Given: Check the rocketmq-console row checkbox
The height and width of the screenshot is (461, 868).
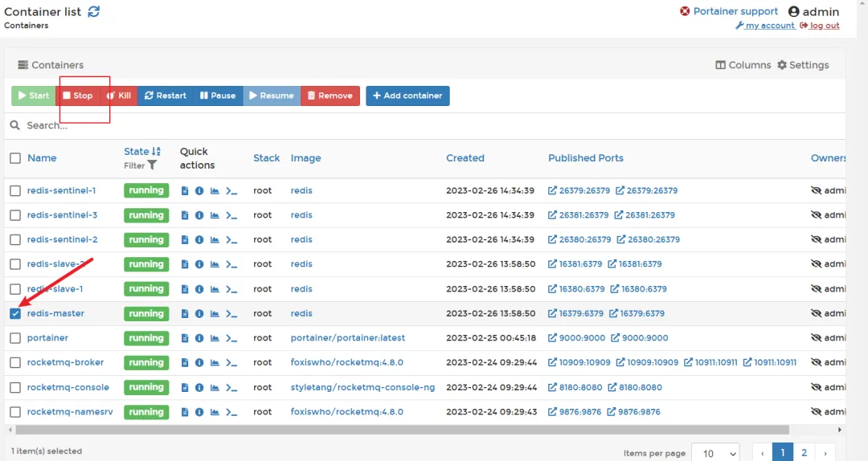Looking at the screenshot, I should pyautogui.click(x=15, y=387).
